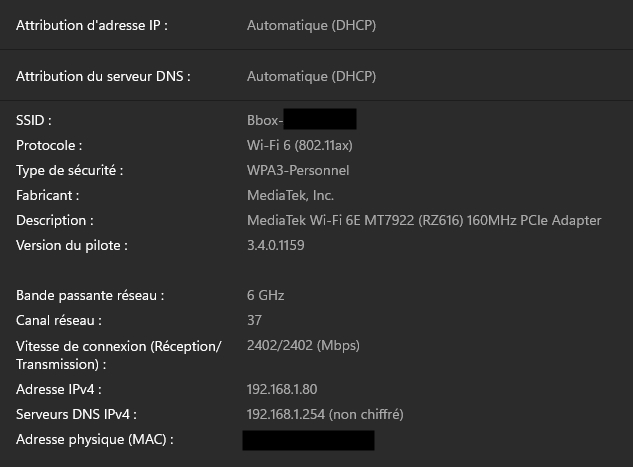The image size is (633, 467).
Task: Click the SSID value starting with Bbox-
Action: click(x=300, y=121)
